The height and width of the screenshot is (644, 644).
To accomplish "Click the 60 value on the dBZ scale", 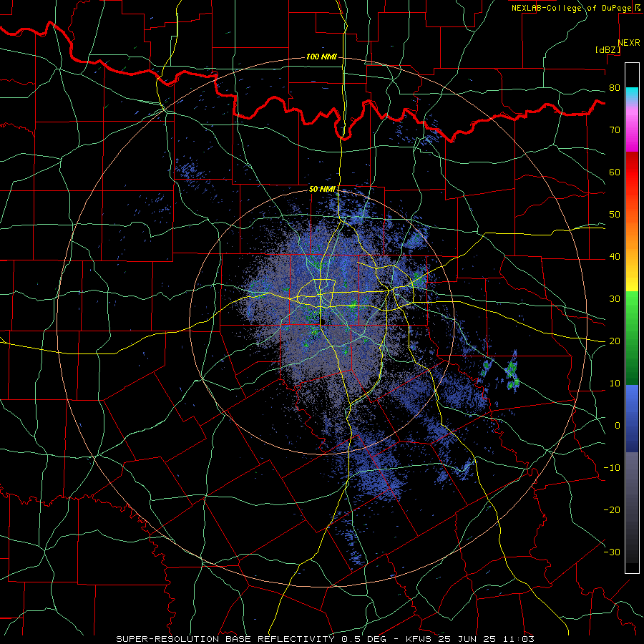I will point(615,172).
